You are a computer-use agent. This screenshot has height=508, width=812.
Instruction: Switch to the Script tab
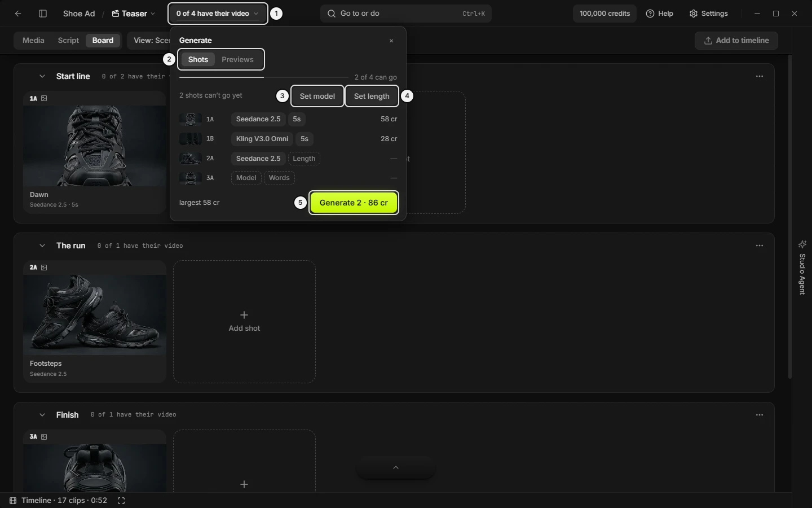(68, 41)
